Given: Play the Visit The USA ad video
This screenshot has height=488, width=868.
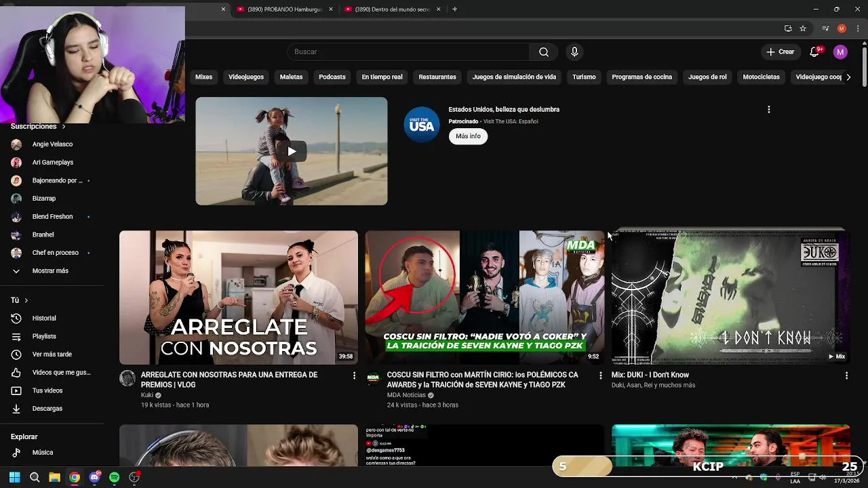Looking at the screenshot, I should click(292, 151).
